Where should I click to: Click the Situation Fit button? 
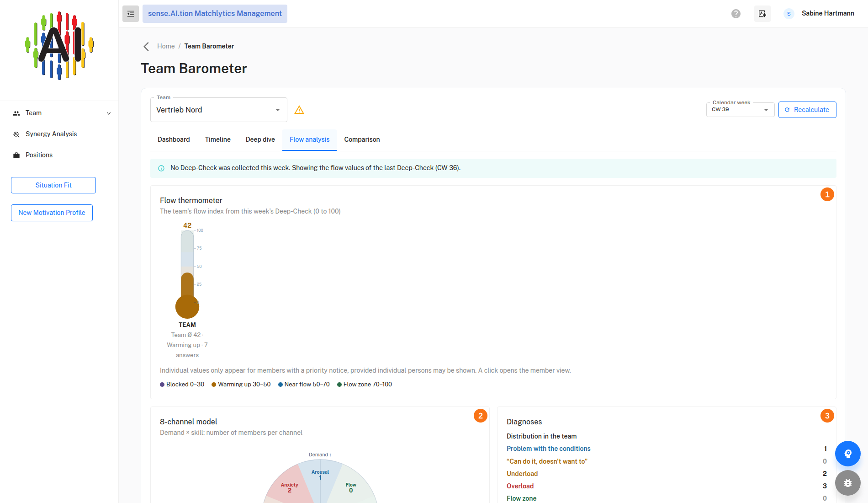tap(53, 185)
